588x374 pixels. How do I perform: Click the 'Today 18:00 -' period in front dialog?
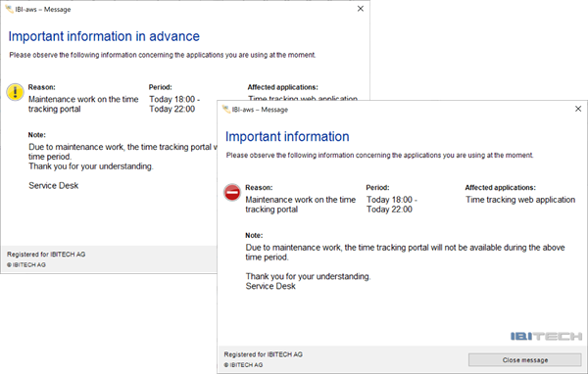click(x=391, y=200)
